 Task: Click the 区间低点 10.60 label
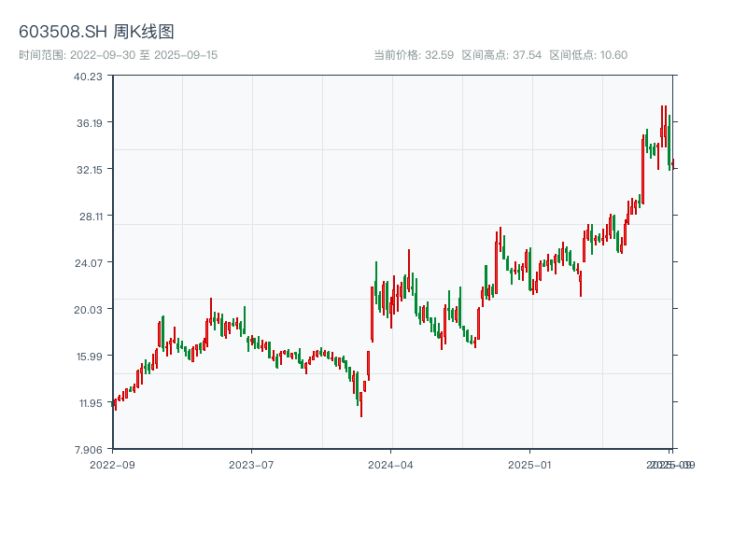pos(588,55)
